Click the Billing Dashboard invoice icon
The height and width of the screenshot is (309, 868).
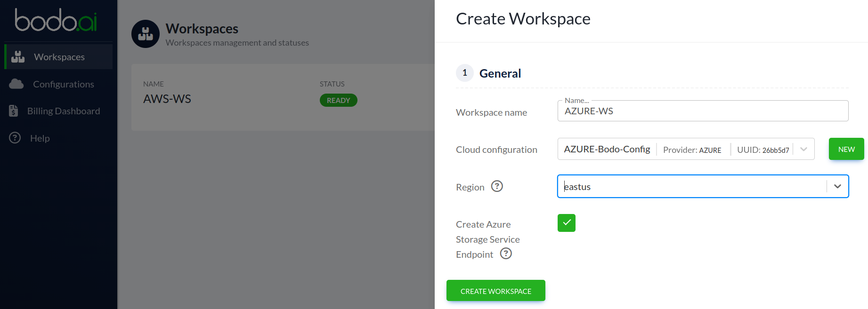point(14,111)
